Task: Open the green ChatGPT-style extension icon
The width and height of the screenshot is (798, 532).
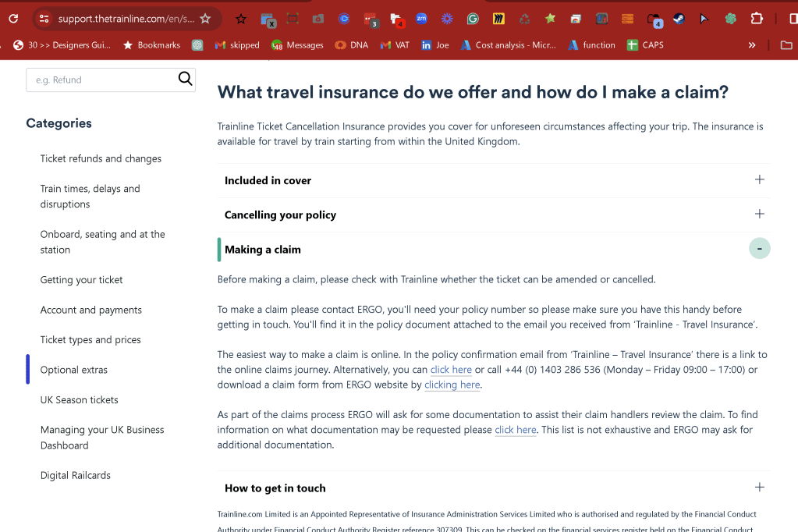Action: pos(731,19)
